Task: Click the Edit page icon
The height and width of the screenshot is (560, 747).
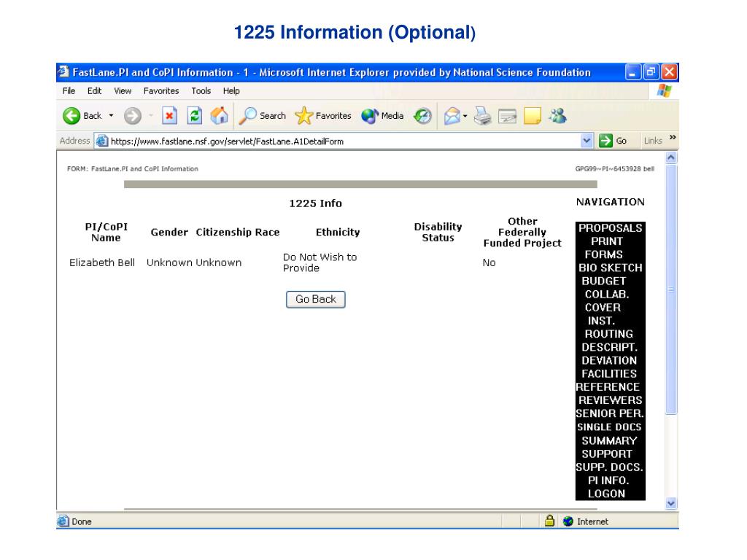Action: 508,116
